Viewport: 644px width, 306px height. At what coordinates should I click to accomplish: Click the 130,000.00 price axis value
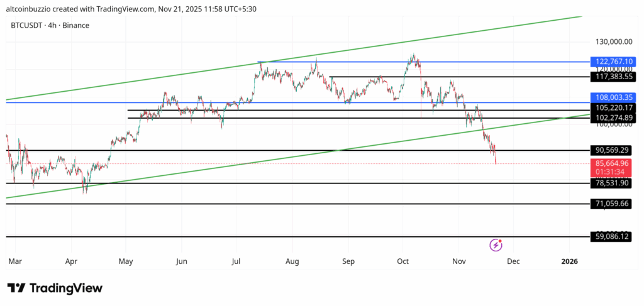click(x=613, y=41)
